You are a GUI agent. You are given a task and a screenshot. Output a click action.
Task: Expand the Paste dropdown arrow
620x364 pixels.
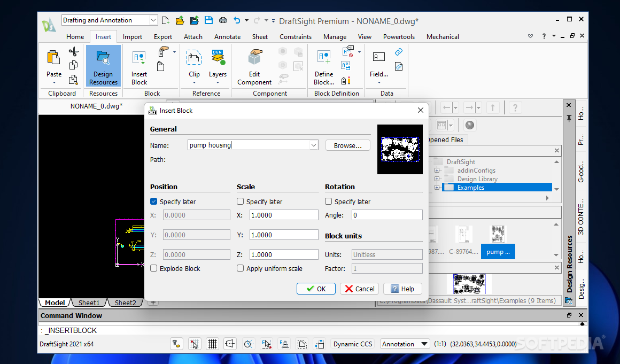(x=54, y=83)
